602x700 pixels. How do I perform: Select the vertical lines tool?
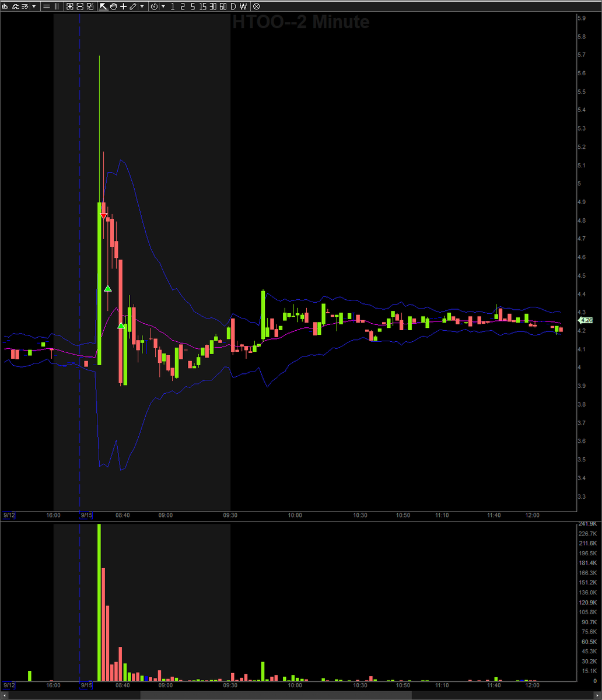(x=57, y=6)
